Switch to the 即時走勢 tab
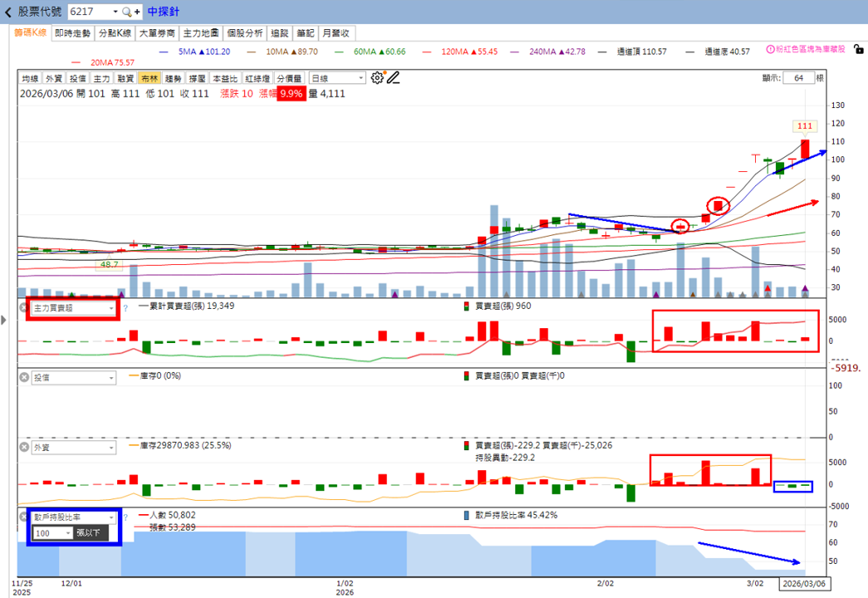This screenshot has width=868, height=598. 72,33
